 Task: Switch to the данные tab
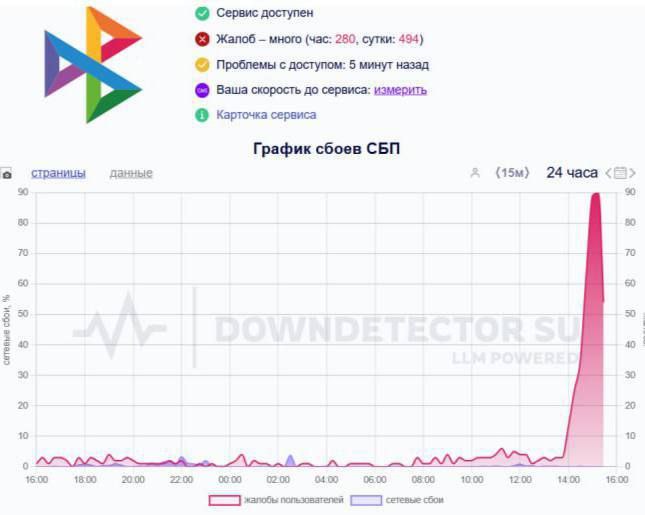(131, 173)
